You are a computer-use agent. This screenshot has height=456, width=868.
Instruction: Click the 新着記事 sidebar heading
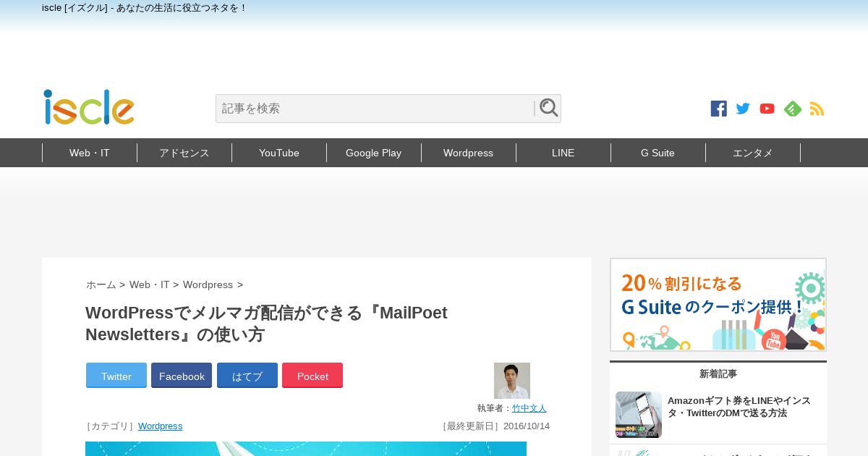click(x=718, y=374)
